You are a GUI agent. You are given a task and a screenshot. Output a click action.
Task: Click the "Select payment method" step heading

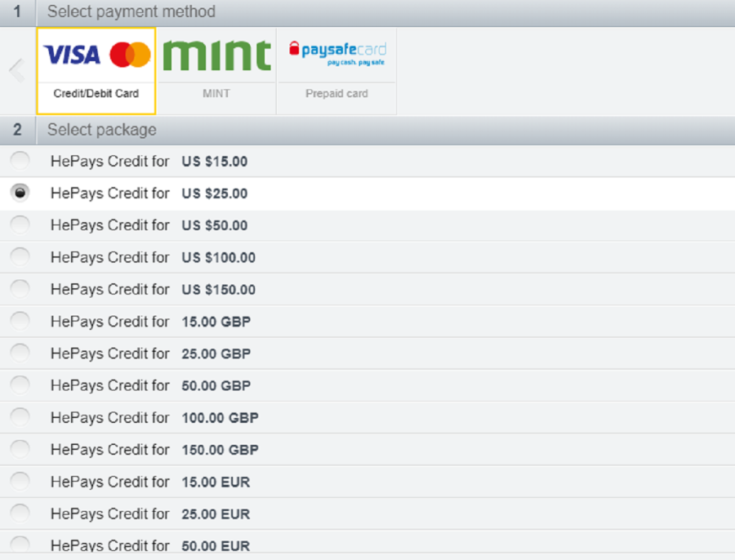(x=131, y=11)
